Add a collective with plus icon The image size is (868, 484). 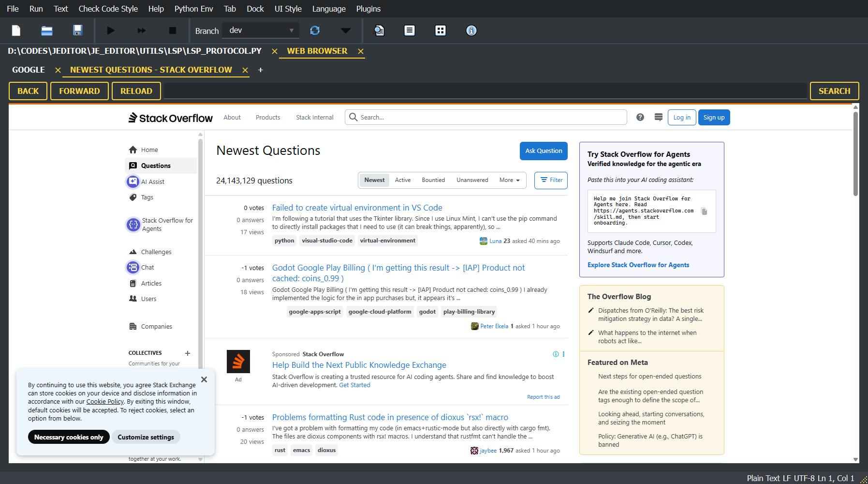pos(188,353)
